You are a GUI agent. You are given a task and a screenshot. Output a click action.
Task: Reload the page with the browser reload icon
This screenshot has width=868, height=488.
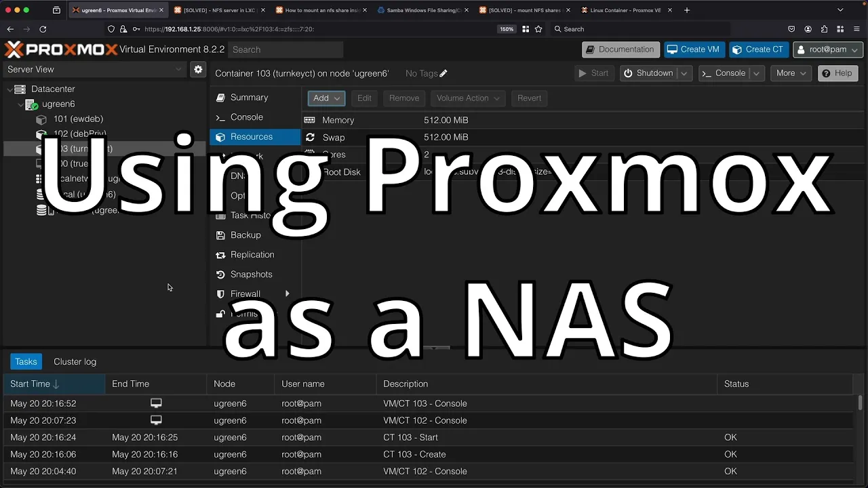[43, 29]
